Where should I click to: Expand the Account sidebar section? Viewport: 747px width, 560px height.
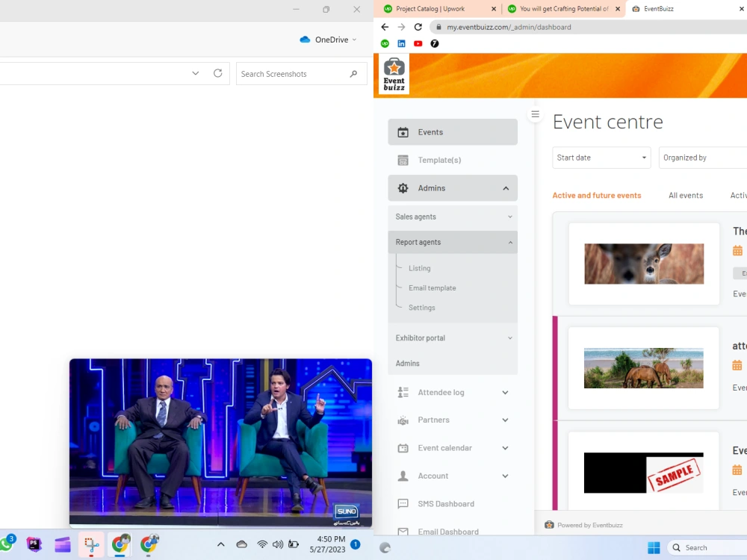click(x=453, y=476)
